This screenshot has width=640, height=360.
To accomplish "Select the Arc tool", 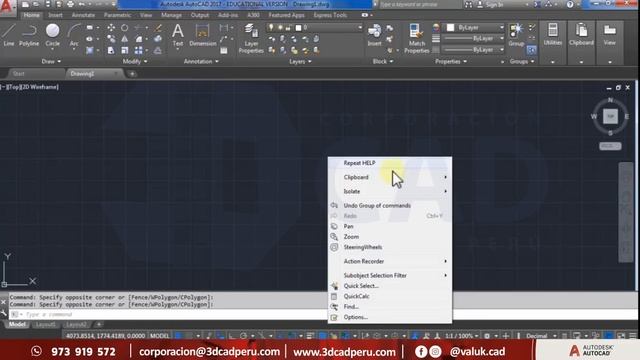I will pos(74,35).
